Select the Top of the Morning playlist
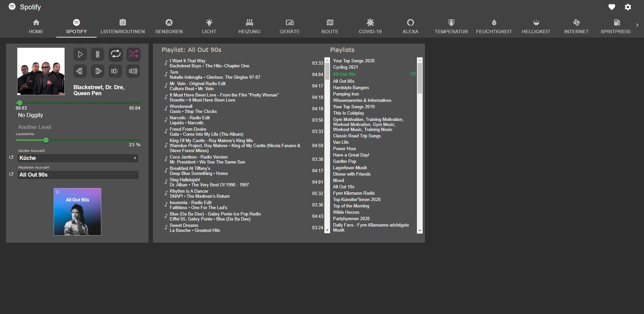Viewport: 644px width, 314px height. point(351,206)
